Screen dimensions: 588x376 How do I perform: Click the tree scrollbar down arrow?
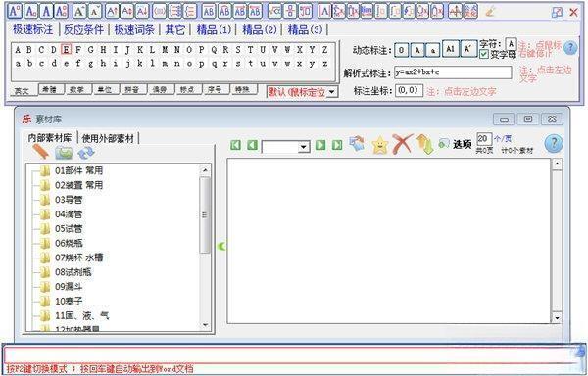[205, 325]
